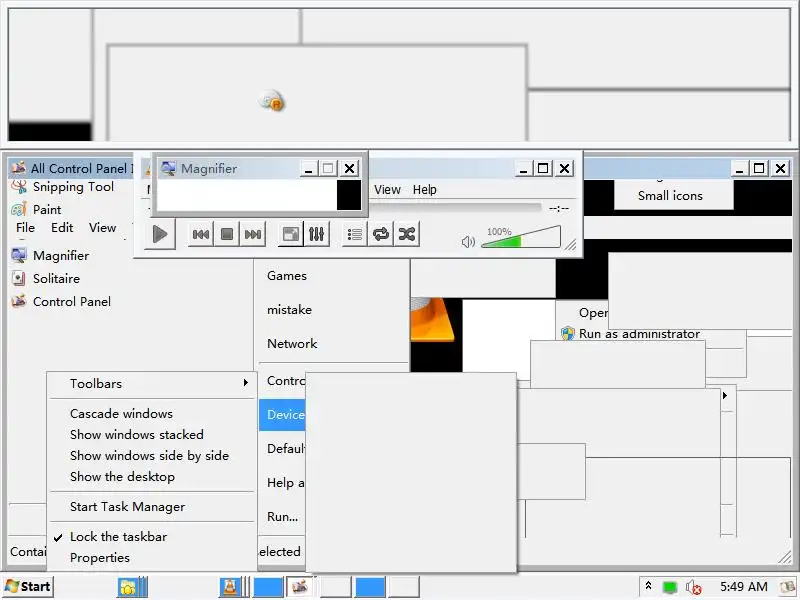Select highlighted Devices entry

pos(282,415)
